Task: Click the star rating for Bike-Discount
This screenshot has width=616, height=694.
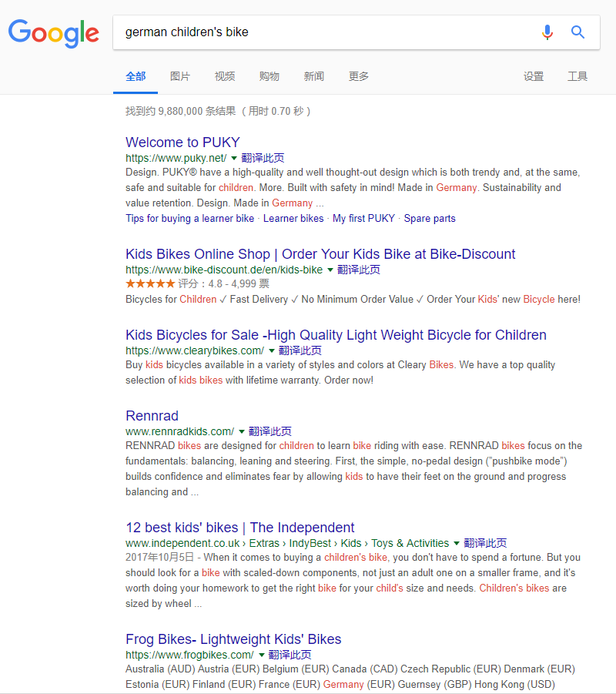Action: [150, 283]
